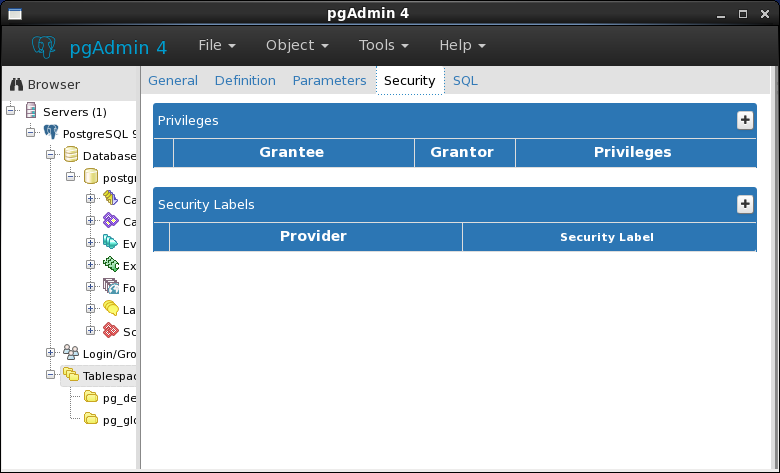
Task: Expand the Foreign Data Wrappers node
Action: [x=90, y=286]
